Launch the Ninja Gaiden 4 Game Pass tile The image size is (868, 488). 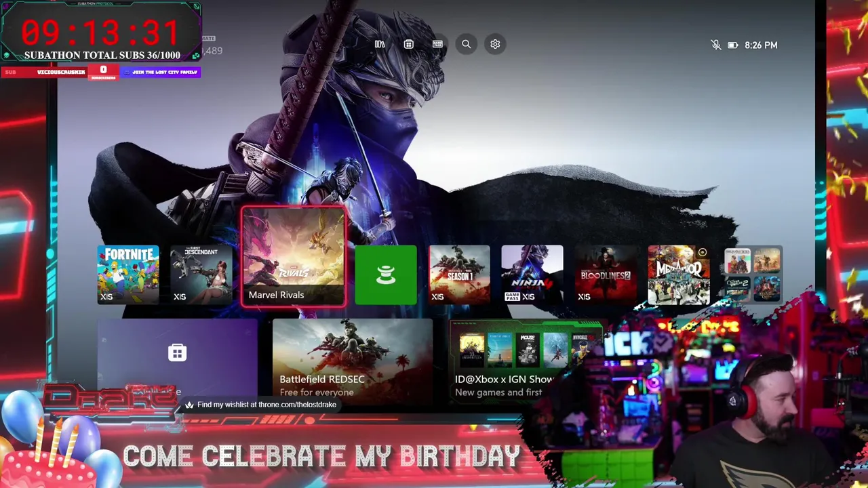[x=532, y=274]
